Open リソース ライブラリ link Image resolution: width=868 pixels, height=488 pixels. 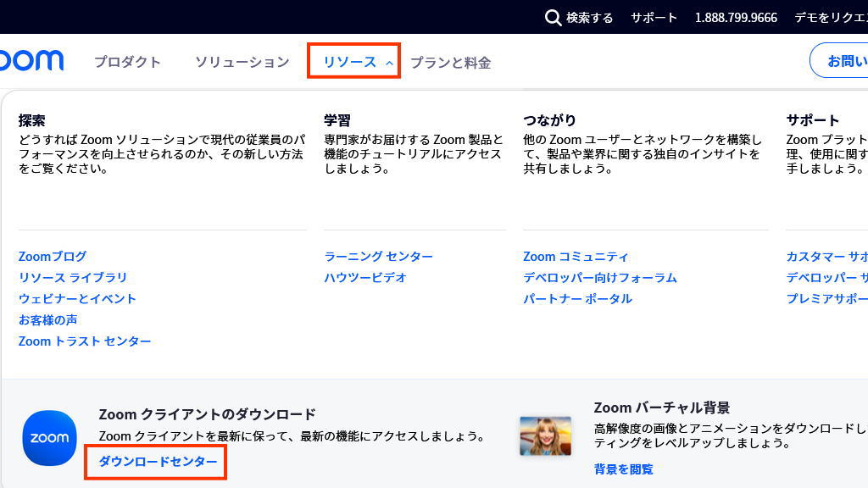tap(73, 278)
